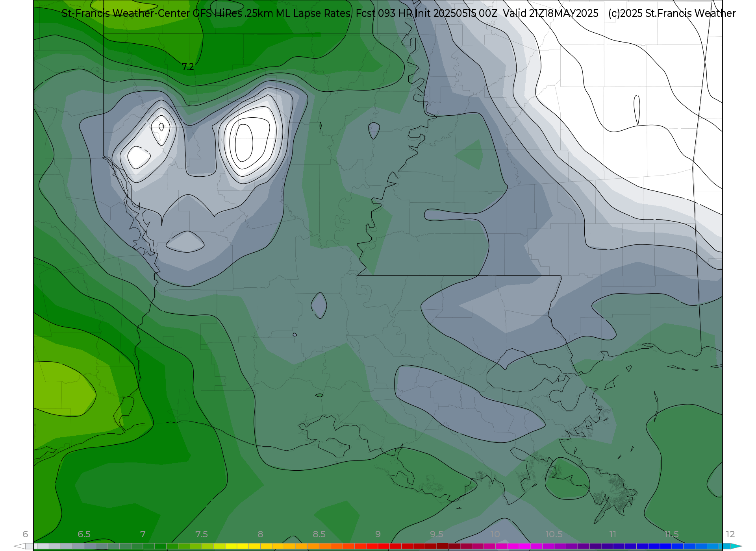The height and width of the screenshot is (551, 756).
Task: Click the '(c)2025 St.Francis Weather' copyright text
Action: (x=672, y=13)
